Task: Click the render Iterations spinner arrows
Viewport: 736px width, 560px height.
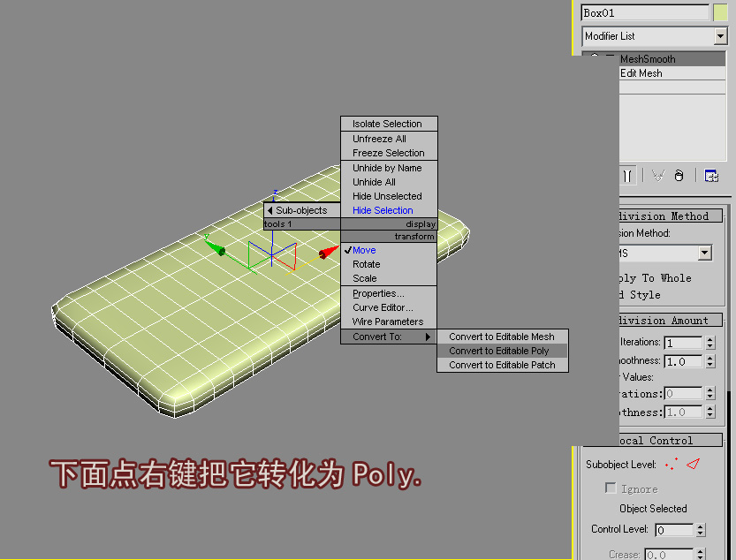Action: pyautogui.click(x=710, y=393)
